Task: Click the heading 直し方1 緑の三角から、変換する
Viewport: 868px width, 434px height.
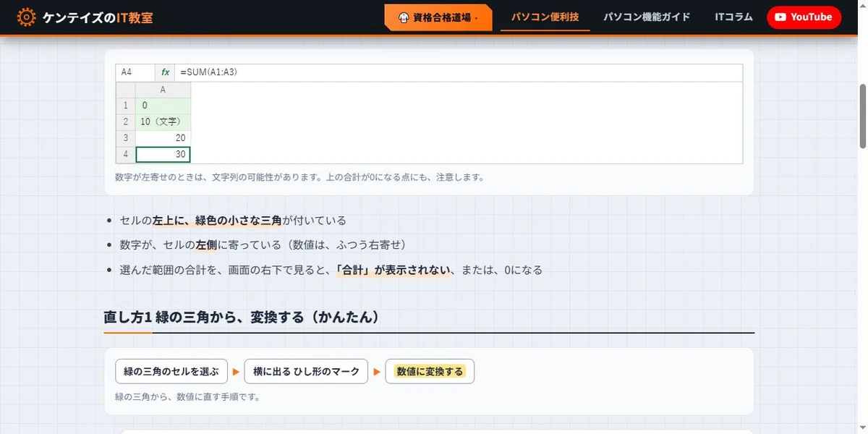Action: tap(242, 318)
